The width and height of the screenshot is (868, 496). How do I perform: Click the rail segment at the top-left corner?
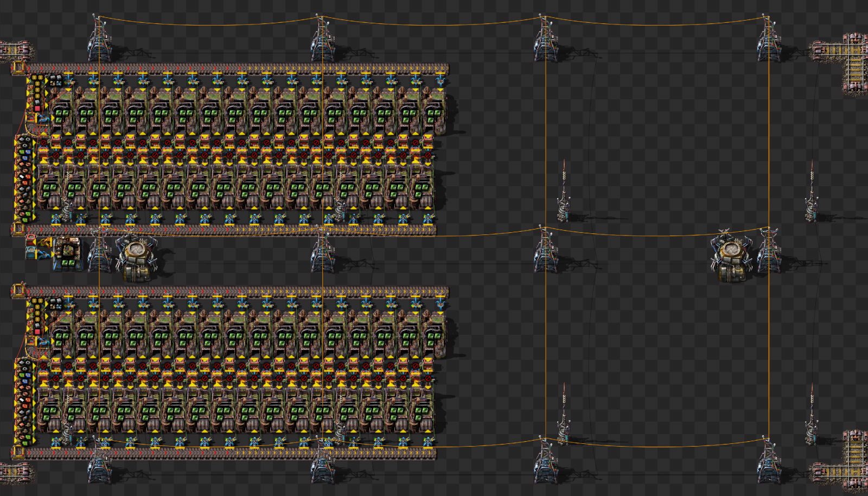tap(16, 51)
